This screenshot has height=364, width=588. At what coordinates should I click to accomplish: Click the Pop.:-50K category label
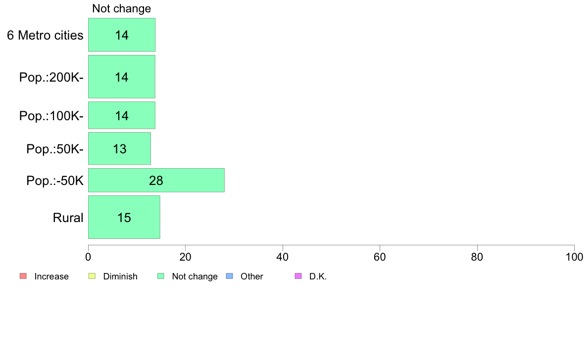pos(55,181)
